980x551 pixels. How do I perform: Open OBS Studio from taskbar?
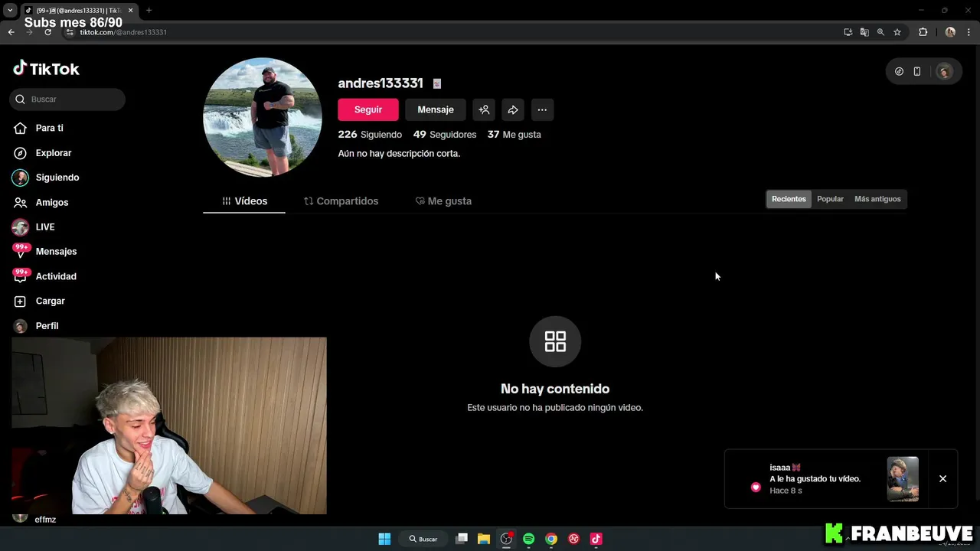click(x=506, y=539)
